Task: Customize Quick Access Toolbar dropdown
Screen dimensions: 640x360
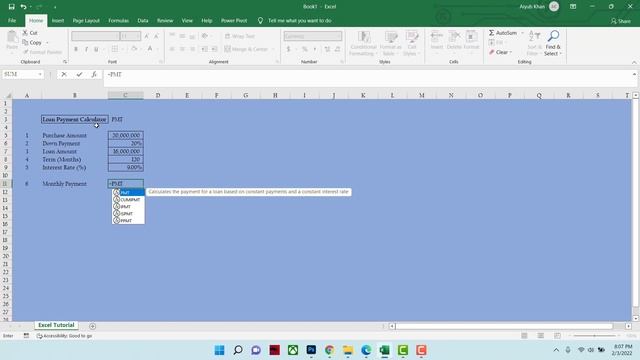Action: (55, 7)
